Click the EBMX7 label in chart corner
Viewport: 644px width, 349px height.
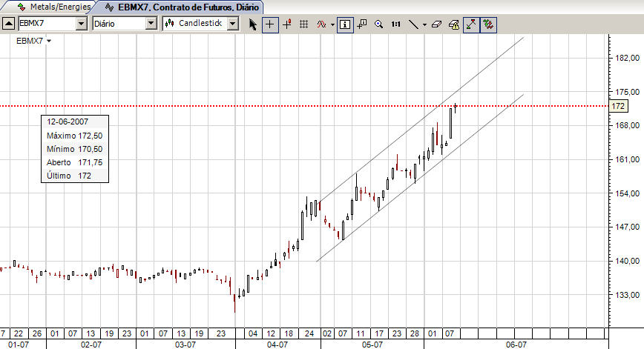point(30,41)
